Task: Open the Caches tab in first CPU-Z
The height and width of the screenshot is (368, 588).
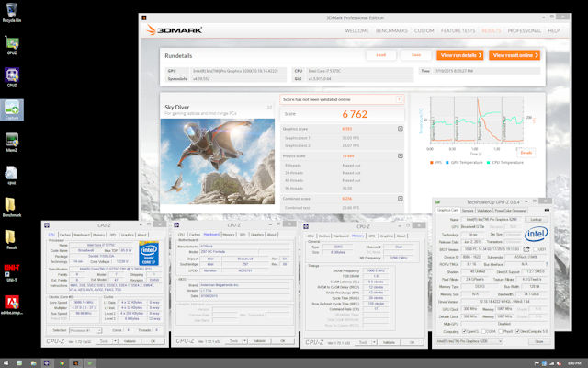Action: (x=65, y=235)
